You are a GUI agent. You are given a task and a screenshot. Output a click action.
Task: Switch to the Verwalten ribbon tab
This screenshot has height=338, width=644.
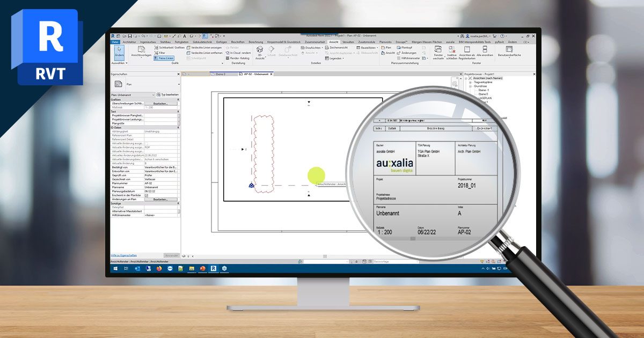tap(348, 42)
